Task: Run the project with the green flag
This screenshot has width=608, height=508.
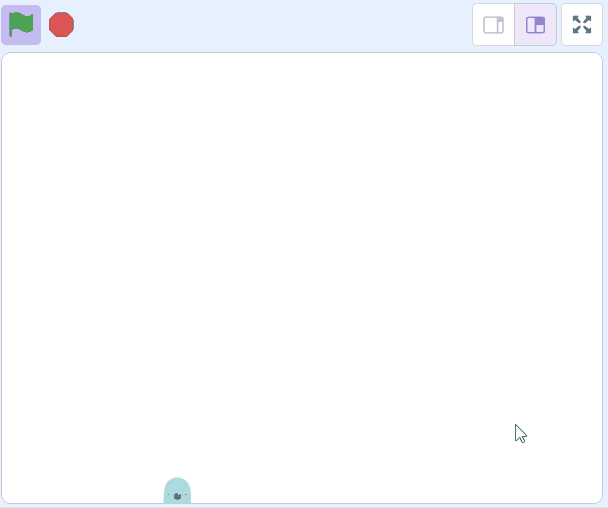Action: pyautogui.click(x=21, y=25)
